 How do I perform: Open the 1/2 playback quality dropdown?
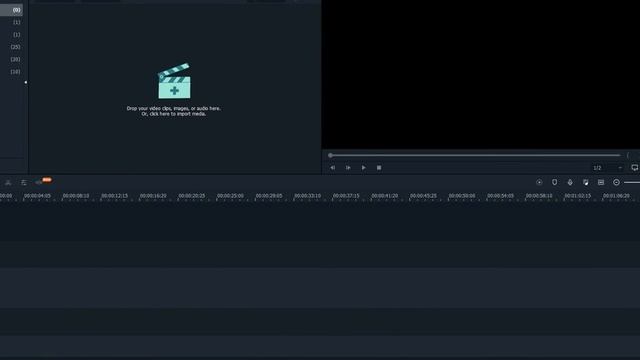(607, 168)
